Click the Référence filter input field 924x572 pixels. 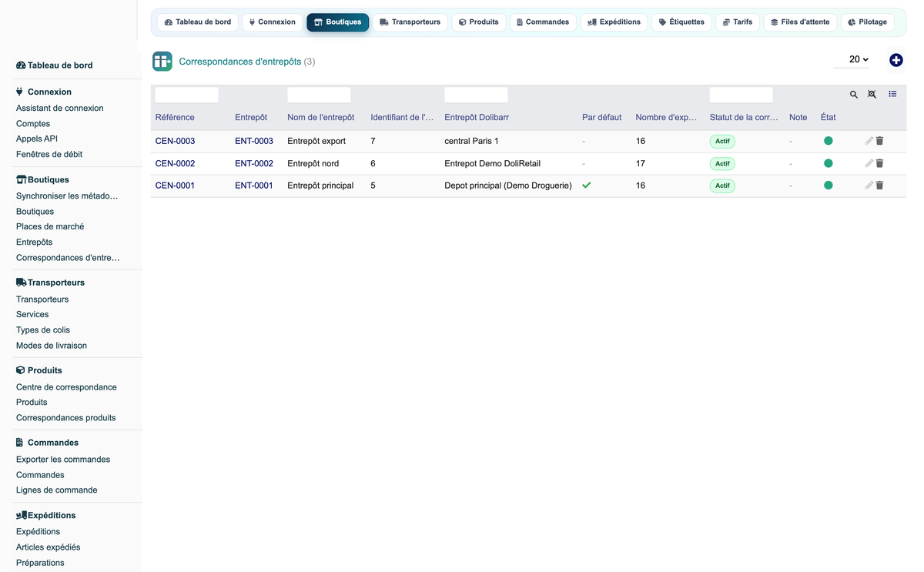click(x=187, y=95)
